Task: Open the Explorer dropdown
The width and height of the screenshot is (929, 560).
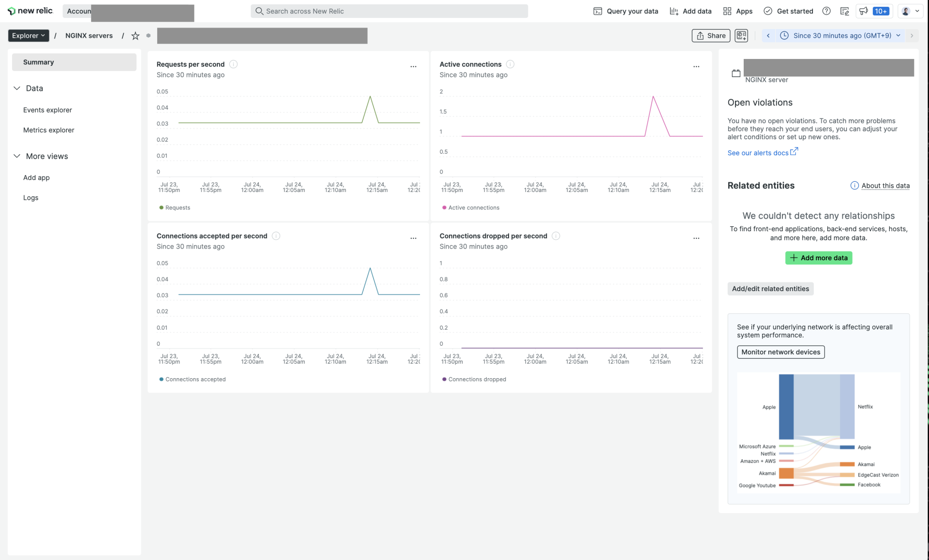Action: (x=28, y=35)
